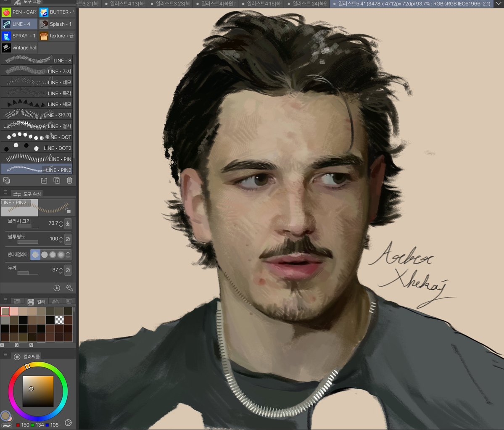Select the vintage half tool group
Screen dimensions: 504x430
[x=19, y=47]
